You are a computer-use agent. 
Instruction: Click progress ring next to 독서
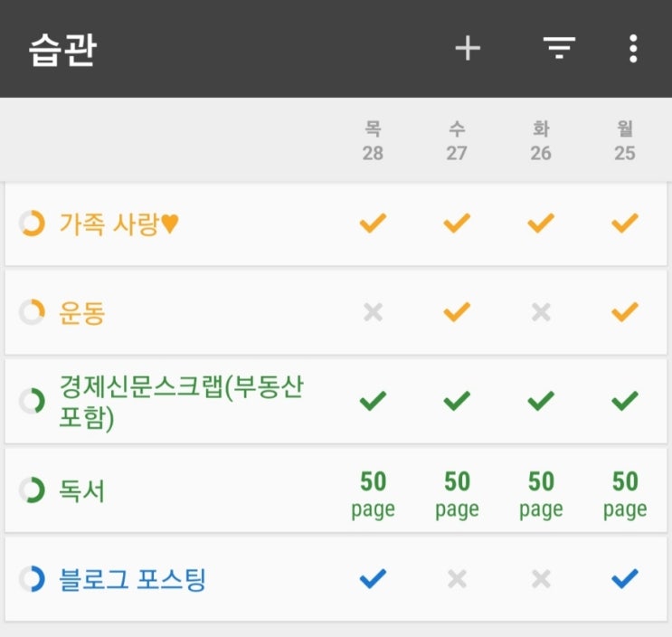pos(33,490)
